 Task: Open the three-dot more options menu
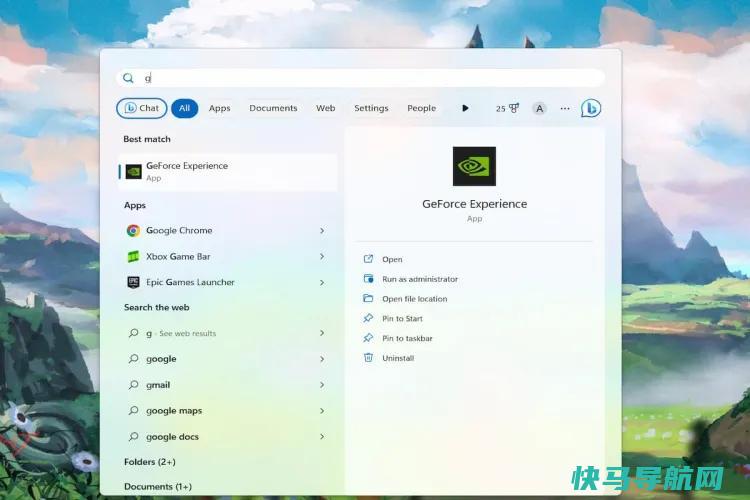[565, 109]
